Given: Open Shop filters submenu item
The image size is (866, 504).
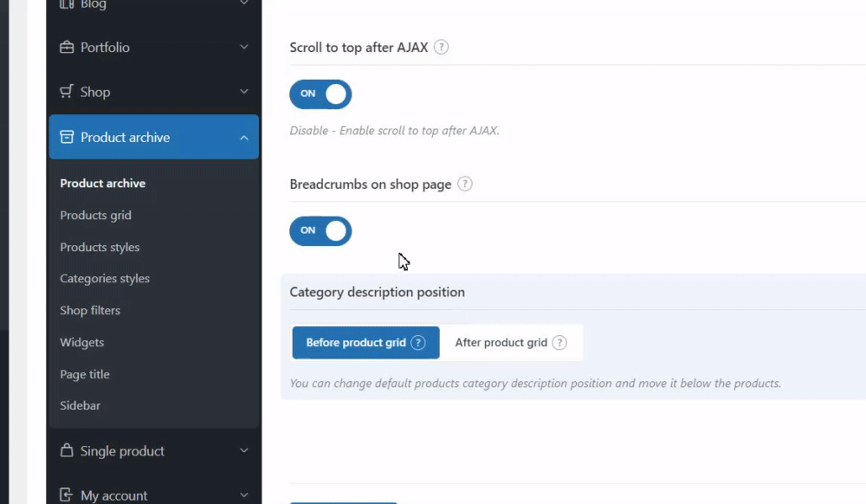Looking at the screenshot, I should (90, 310).
